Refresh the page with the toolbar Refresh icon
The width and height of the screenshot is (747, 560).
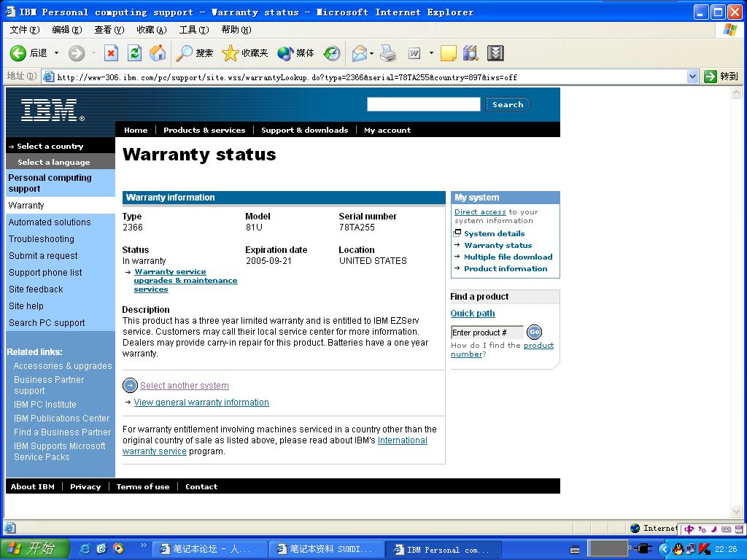pyautogui.click(x=134, y=52)
